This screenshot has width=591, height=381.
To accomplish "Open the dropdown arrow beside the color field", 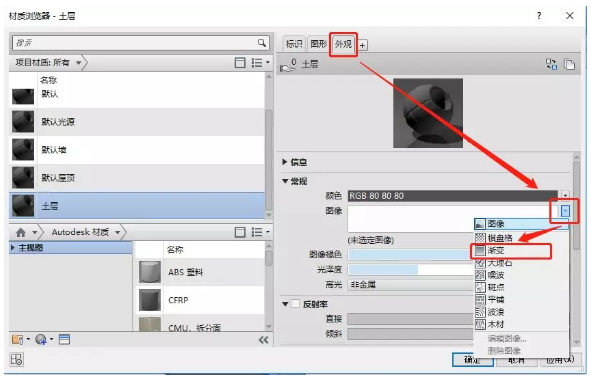I will tap(565, 196).
